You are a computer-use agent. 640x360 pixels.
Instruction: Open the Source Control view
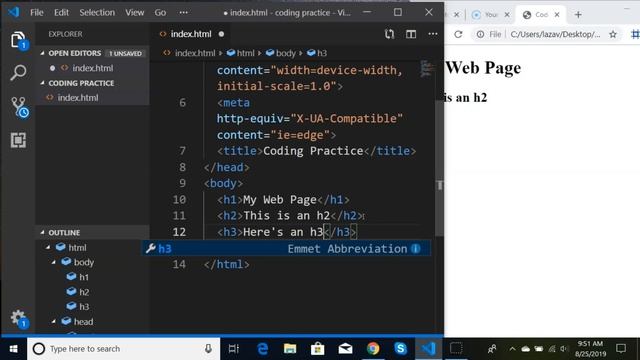click(19, 107)
